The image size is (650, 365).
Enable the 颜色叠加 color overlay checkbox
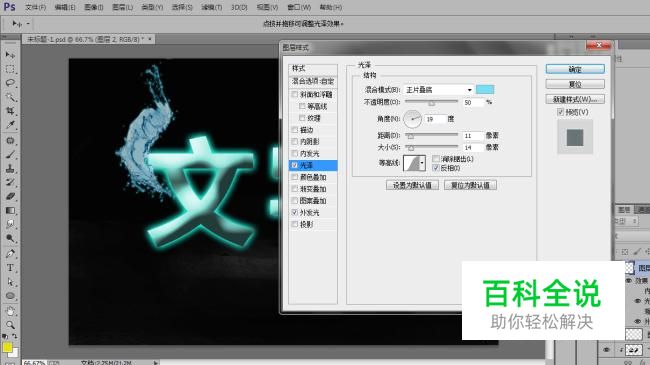[x=295, y=177]
